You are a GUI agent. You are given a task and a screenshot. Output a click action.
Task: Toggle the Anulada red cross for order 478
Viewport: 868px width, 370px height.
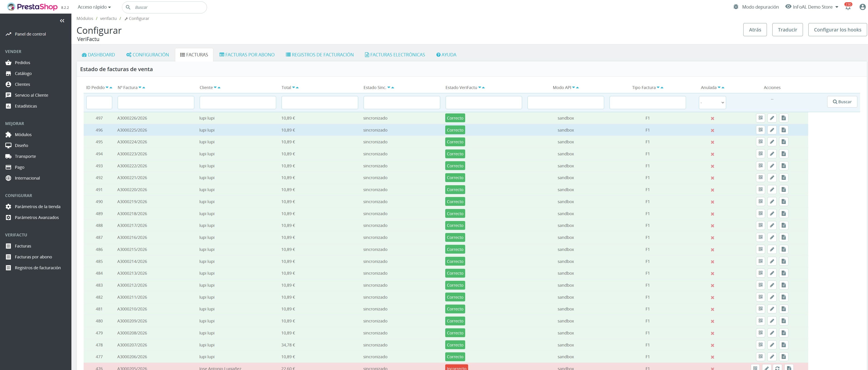[x=713, y=345]
